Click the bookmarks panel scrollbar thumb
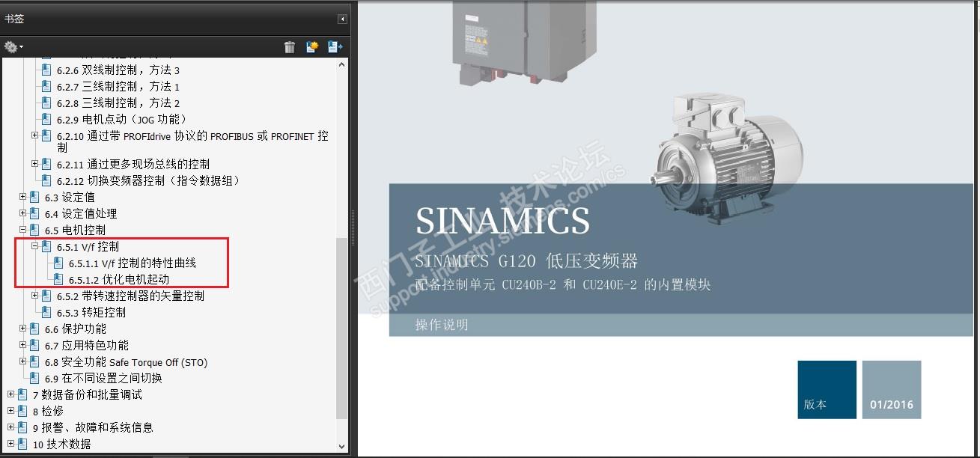The width and height of the screenshot is (980, 458). pos(342,329)
